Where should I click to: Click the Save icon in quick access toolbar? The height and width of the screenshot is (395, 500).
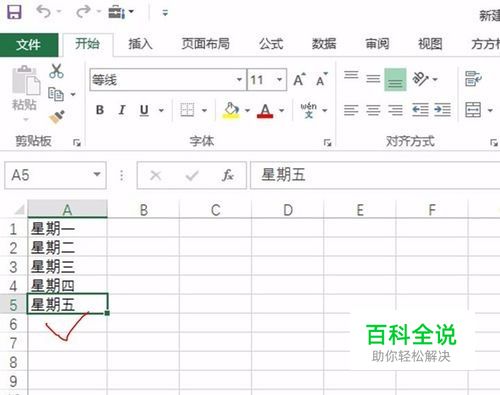(14, 13)
